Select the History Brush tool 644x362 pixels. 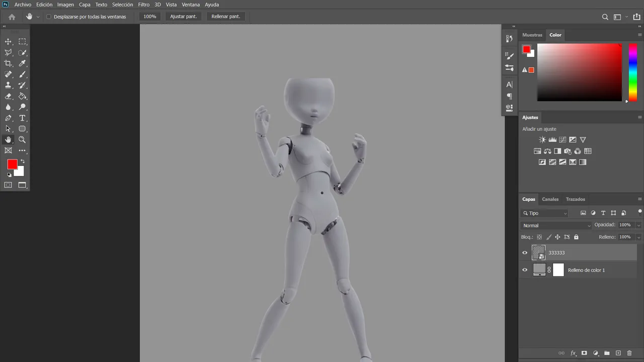tap(22, 85)
